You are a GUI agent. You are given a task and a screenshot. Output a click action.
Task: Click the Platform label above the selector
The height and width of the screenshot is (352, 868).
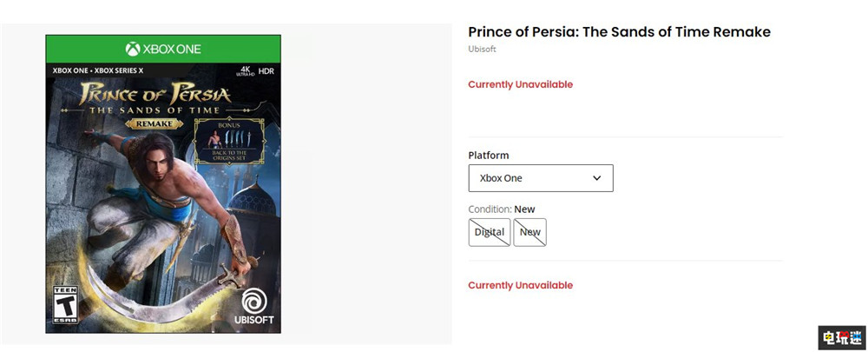[x=489, y=156]
